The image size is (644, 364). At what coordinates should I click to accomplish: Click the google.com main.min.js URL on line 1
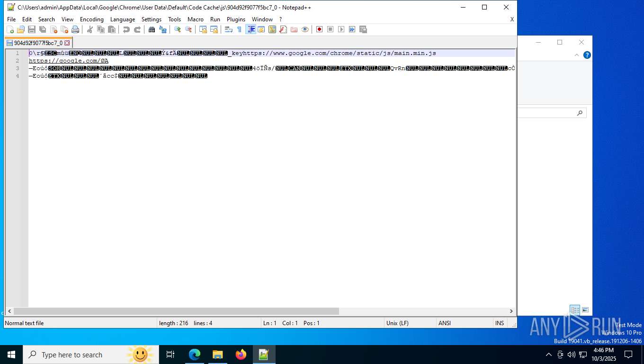(340, 53)
